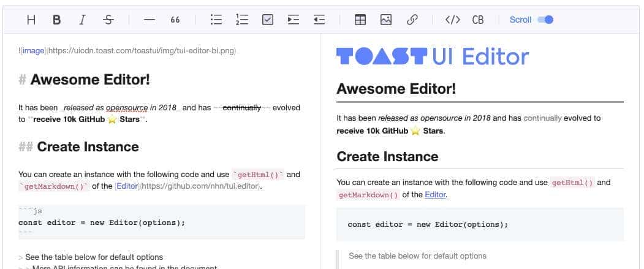The width and height of the screenshot is (644, 269).
Task: Open the Headings toolbar button
Action: click(x=31, y=20)
